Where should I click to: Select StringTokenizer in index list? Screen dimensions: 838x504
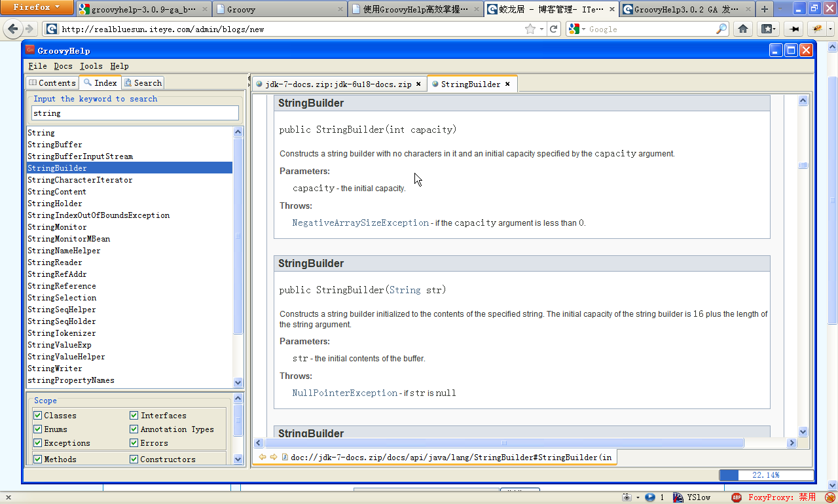[x=62, y=333]
